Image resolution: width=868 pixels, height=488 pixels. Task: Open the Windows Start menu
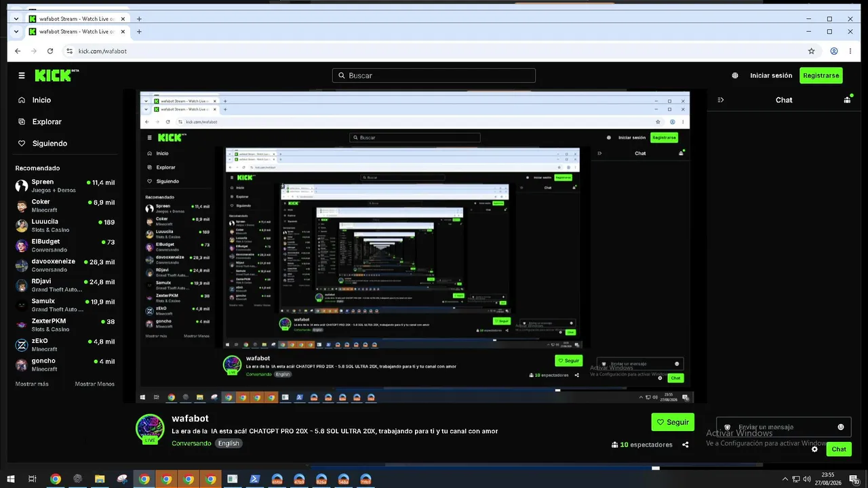11,479
